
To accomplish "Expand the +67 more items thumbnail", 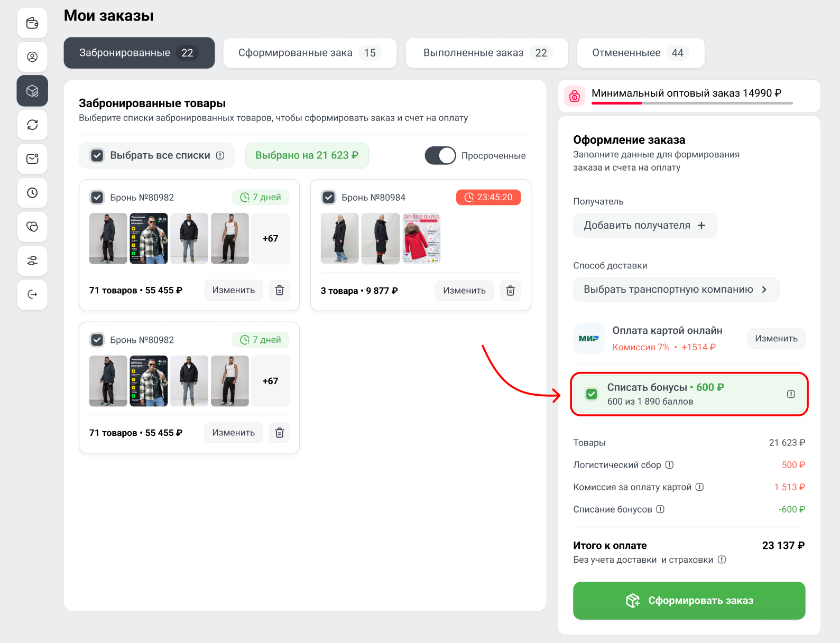I will [x=270, y=238].
